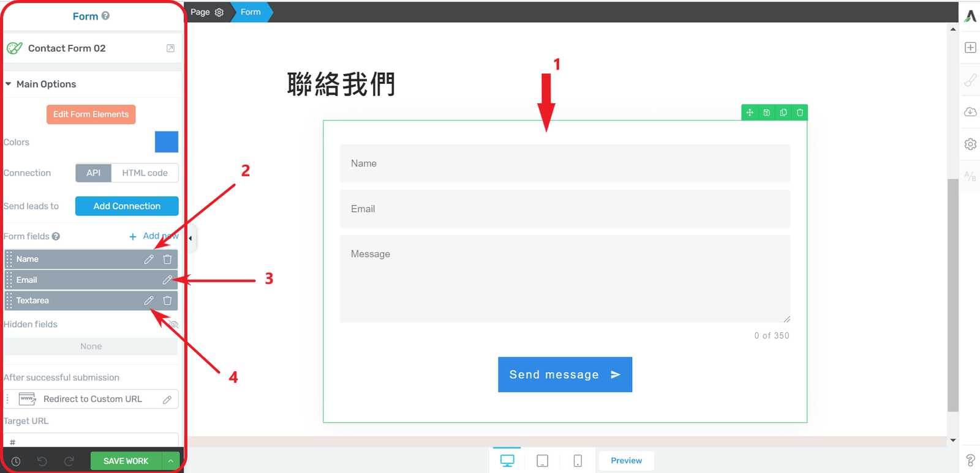Open the Preview button
This screenshot has height=473, width=980.
tap(626, 461)
